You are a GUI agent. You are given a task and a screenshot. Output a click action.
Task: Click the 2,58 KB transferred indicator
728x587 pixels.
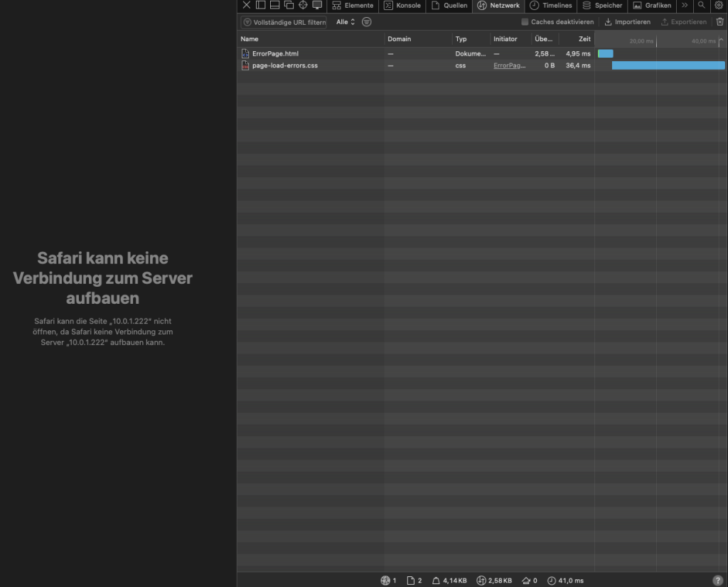495,581
